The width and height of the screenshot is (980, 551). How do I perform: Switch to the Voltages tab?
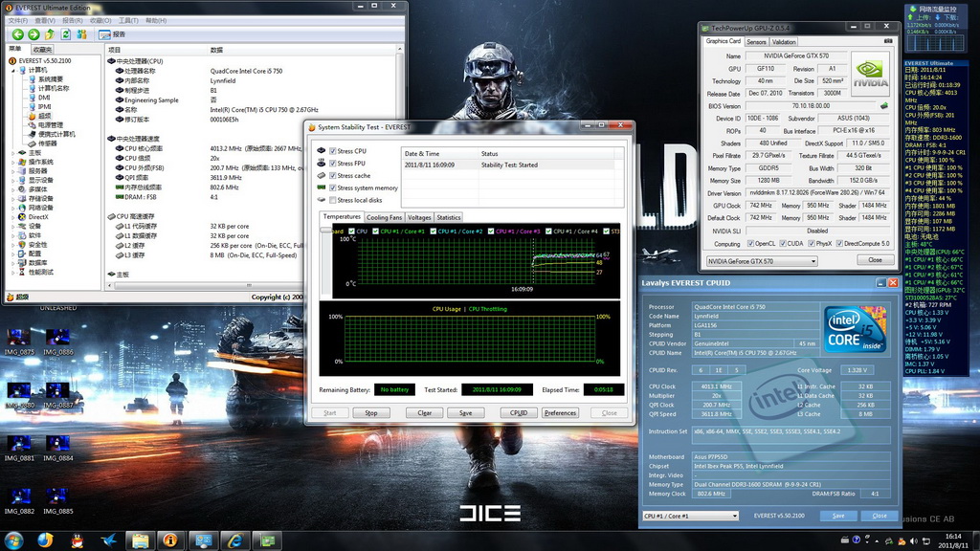coord(419,217)
